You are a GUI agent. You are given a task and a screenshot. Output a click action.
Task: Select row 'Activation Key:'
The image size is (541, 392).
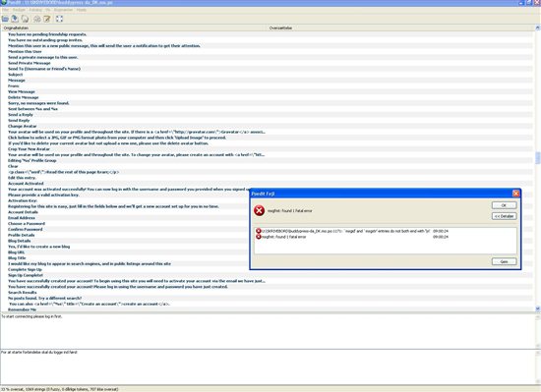point(126,200)
